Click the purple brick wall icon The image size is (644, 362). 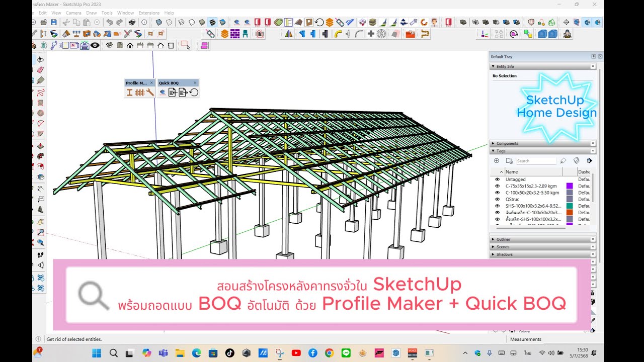pyautogui.click(x=235, y=34)
